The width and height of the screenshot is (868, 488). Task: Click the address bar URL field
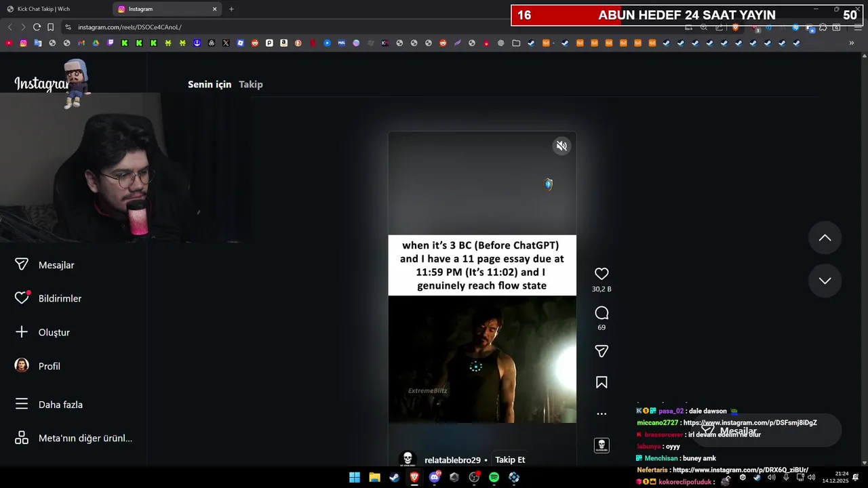[x=366, y=27]
